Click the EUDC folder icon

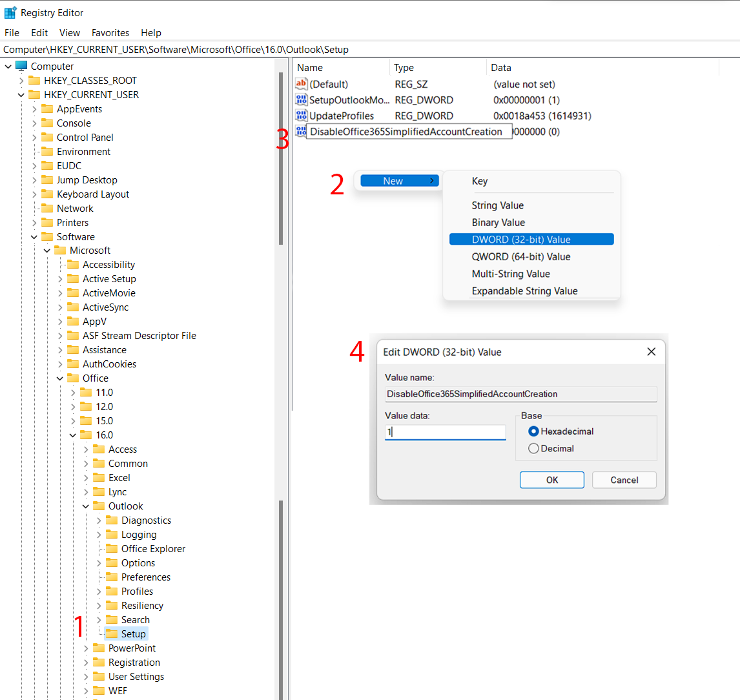(47, 166)
